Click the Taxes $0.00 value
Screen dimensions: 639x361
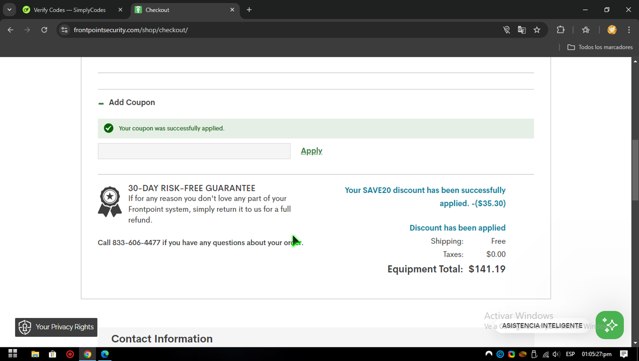pos(496,254)
